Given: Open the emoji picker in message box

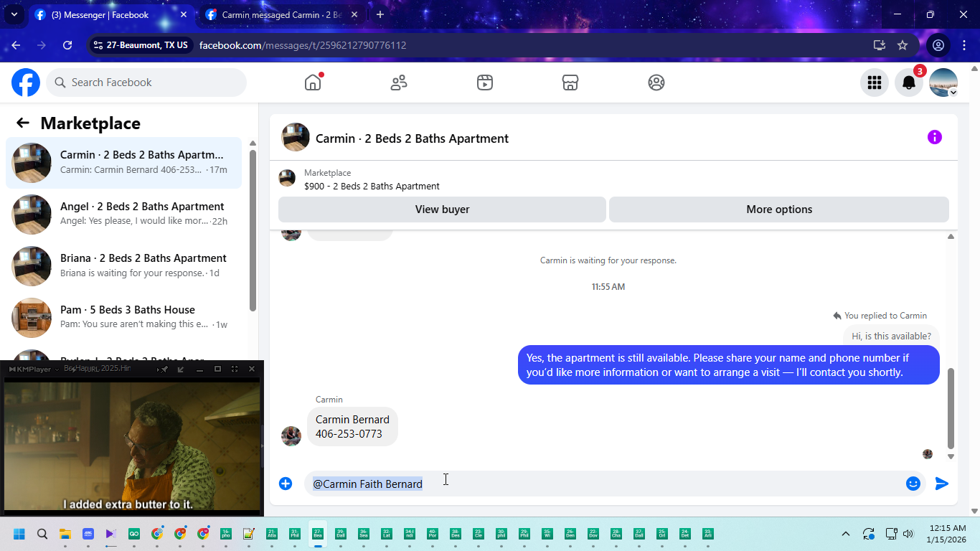Looking at the screenshot, I should click(x=913, y=484).
